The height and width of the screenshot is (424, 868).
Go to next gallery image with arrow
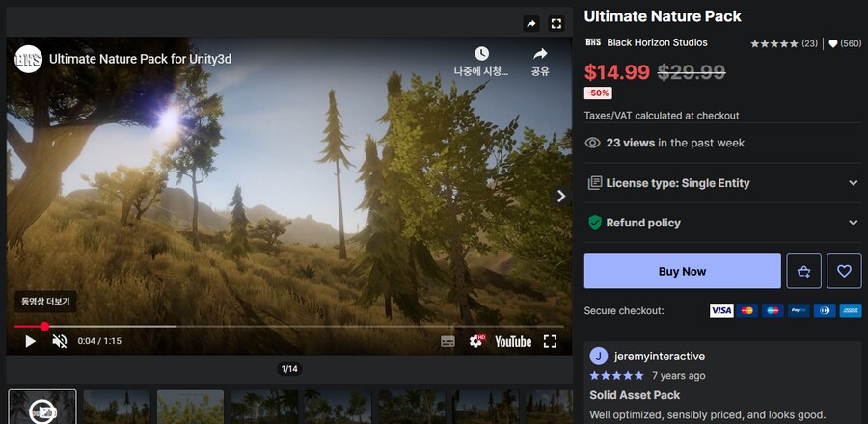(561, 196)
